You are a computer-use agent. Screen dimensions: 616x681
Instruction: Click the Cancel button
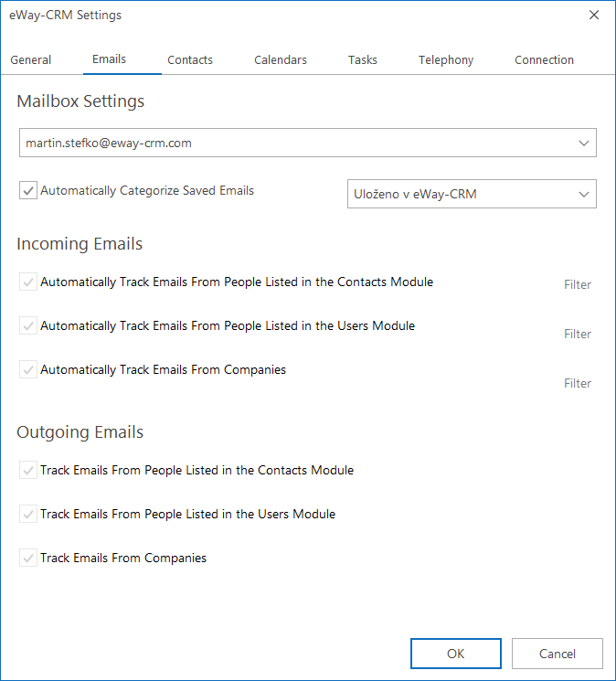(558, 654)
